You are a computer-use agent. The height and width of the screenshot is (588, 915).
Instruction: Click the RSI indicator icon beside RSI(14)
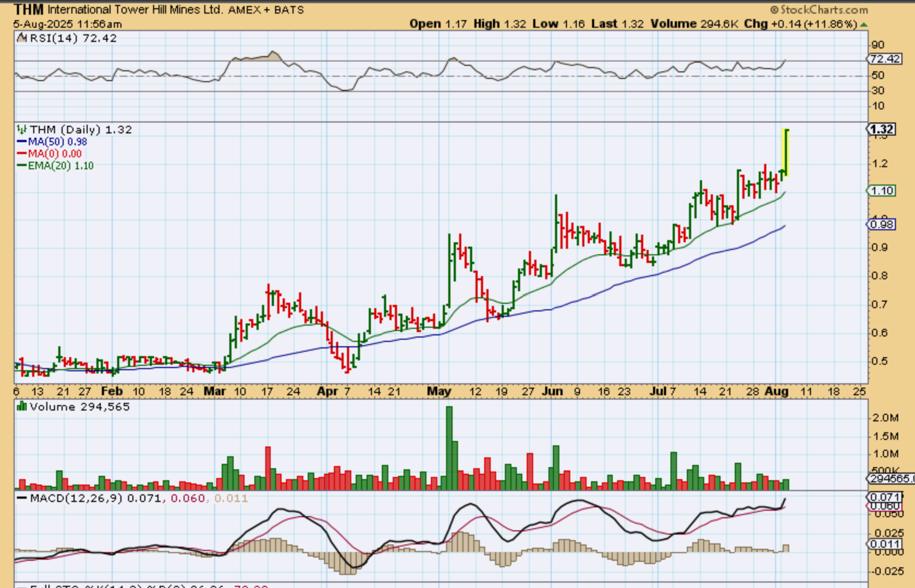(22, 38)
